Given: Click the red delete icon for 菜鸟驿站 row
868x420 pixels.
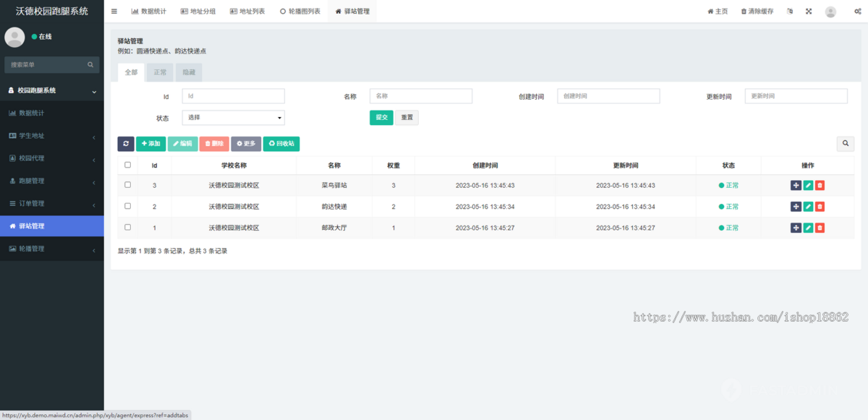Looking at the screenshot, I should click(x=820, y=186).
